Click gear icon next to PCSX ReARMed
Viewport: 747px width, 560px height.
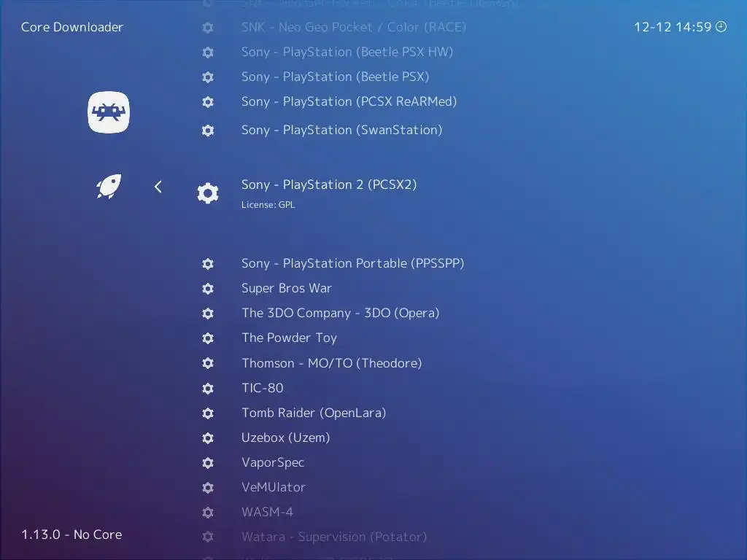(x=208, y=102)
